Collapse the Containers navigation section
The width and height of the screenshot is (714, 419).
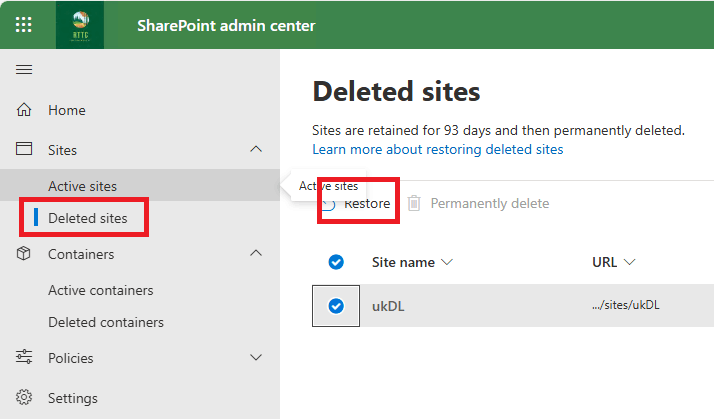(256, 253)
